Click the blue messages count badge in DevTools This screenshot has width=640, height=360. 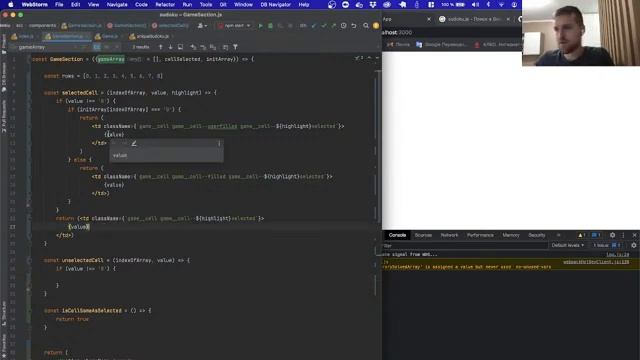[x=596, y=235]
